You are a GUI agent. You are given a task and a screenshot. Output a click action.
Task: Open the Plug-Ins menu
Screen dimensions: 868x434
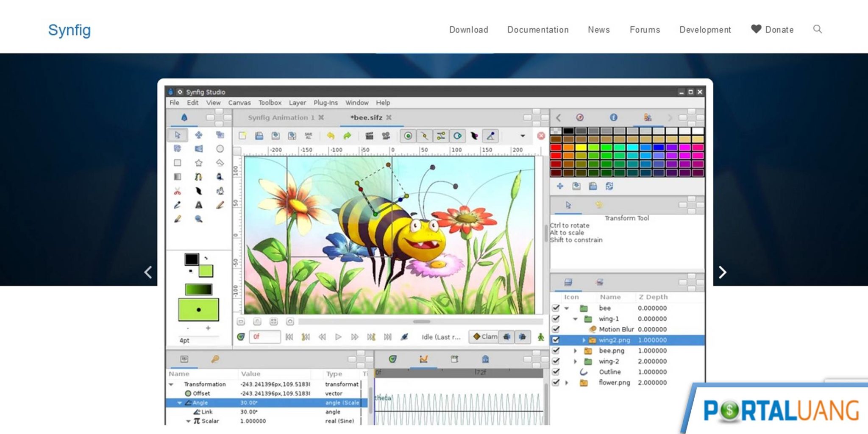pos(325,103)
